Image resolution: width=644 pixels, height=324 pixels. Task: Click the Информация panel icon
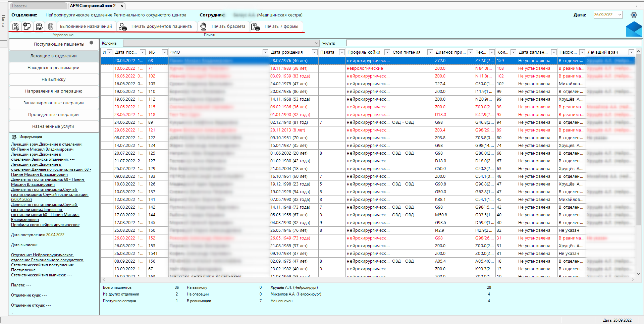tap(14, 137)
